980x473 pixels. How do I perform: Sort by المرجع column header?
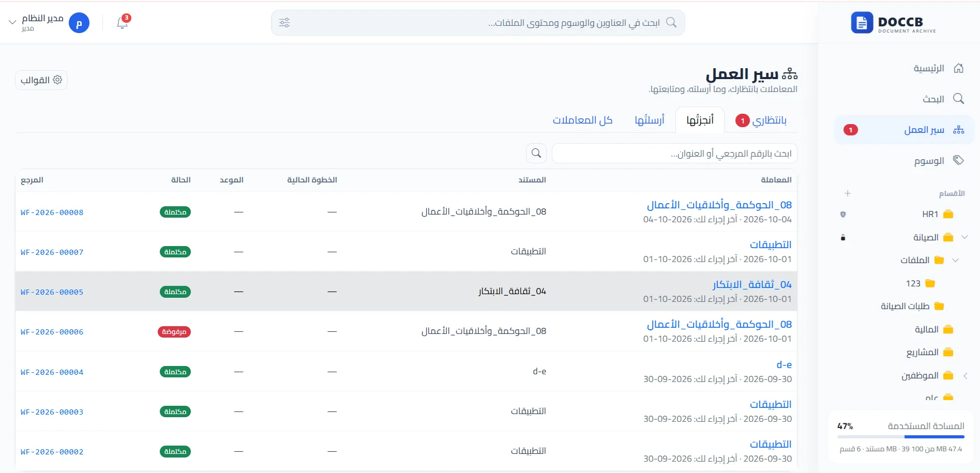(32, 180)
